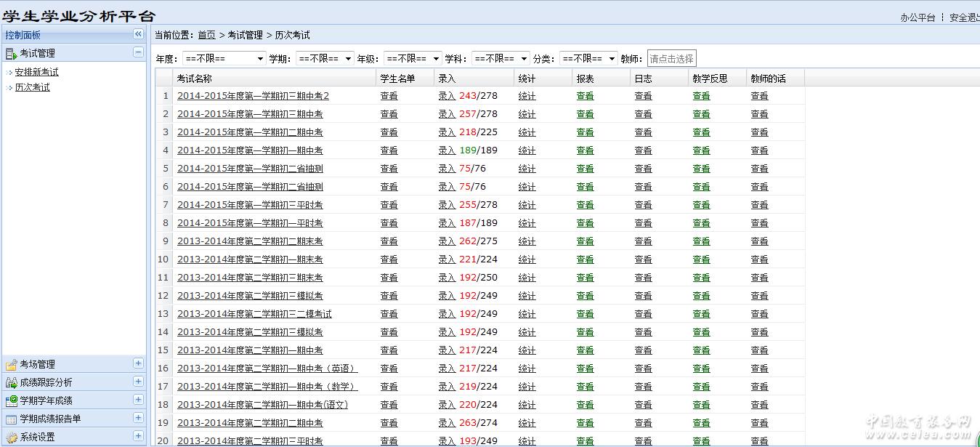This screenshot has height=447, width=980.
Task: Click the 系统设置 gear icon
Action: [x=11, y=437]
